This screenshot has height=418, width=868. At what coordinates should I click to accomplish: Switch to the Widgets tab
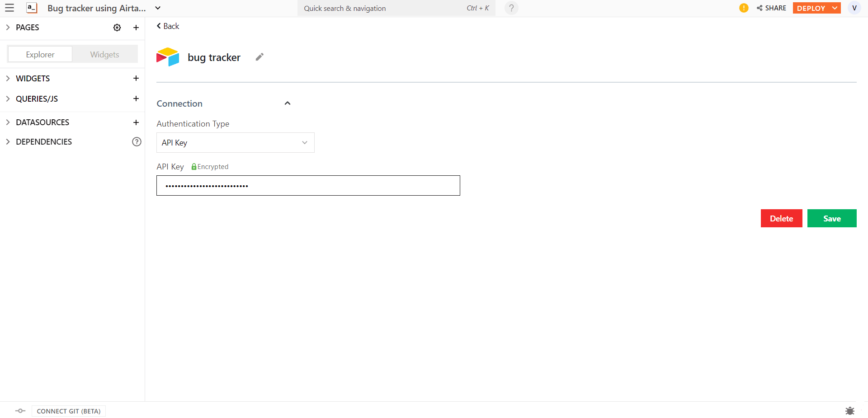point(104,54)
